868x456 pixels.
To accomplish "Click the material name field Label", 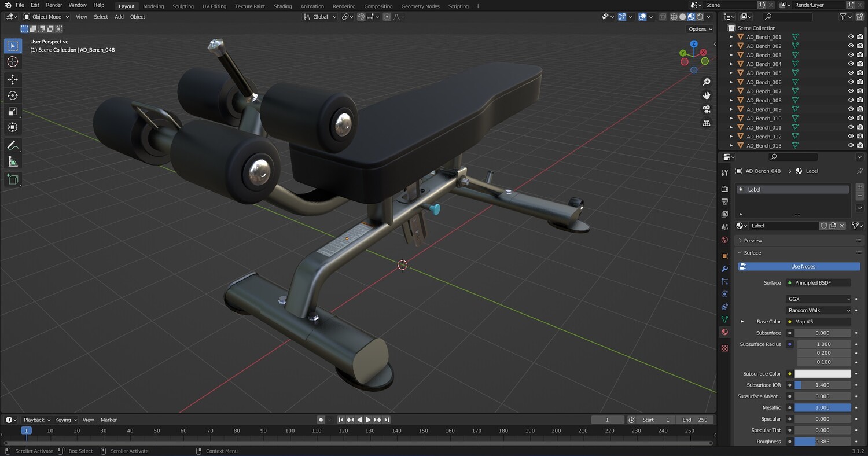I will tap(784, 226).
